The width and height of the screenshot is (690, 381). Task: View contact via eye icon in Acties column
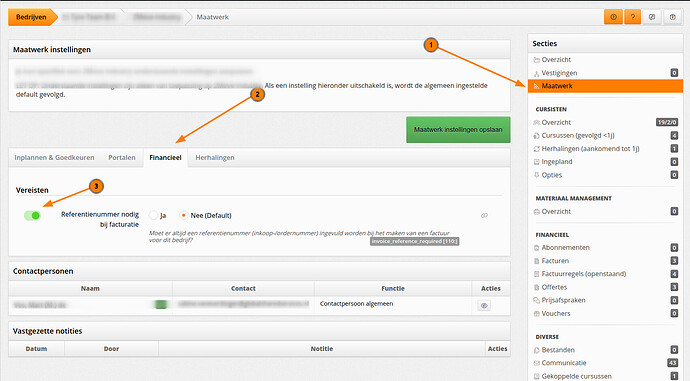click(x=484, y=306)
